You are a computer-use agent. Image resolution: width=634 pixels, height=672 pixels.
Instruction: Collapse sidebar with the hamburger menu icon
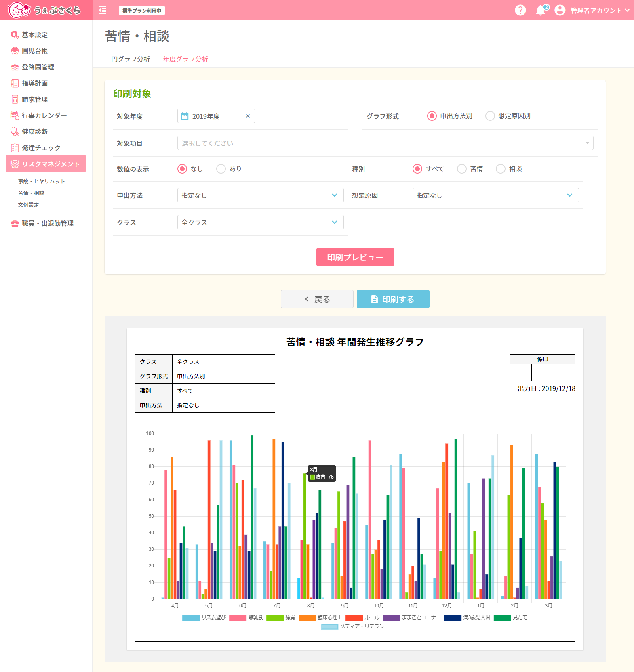point(103,10)
